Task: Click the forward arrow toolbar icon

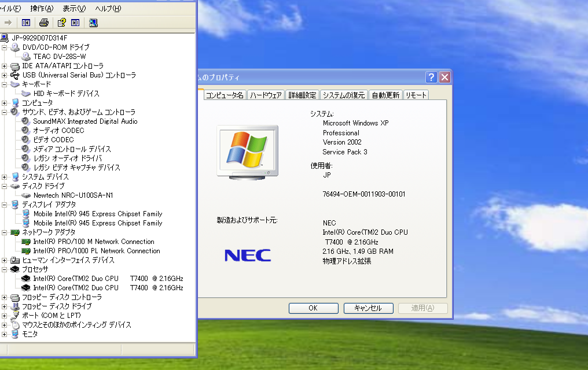Action: [x=8, y=23]
